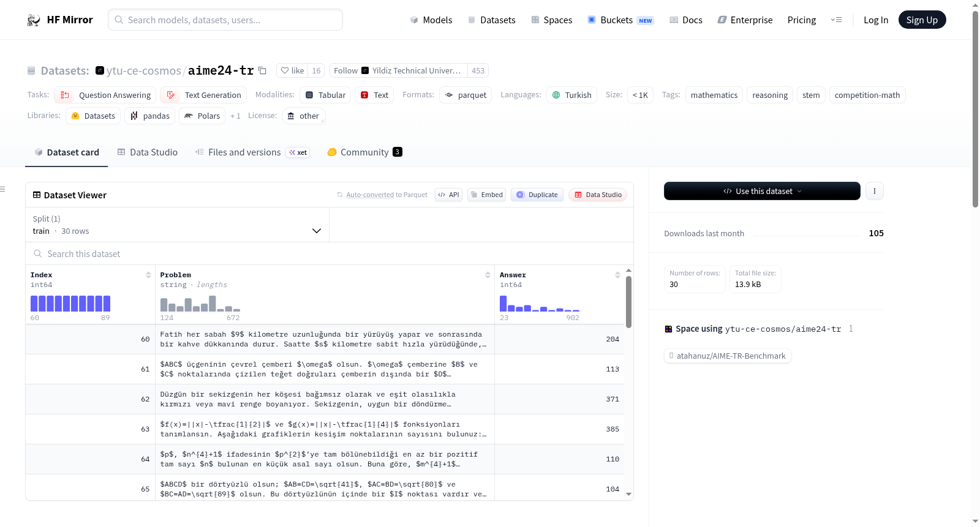The image size is (980, 527).
Task: Click the Turkish language globe icon
Action: 556,95
